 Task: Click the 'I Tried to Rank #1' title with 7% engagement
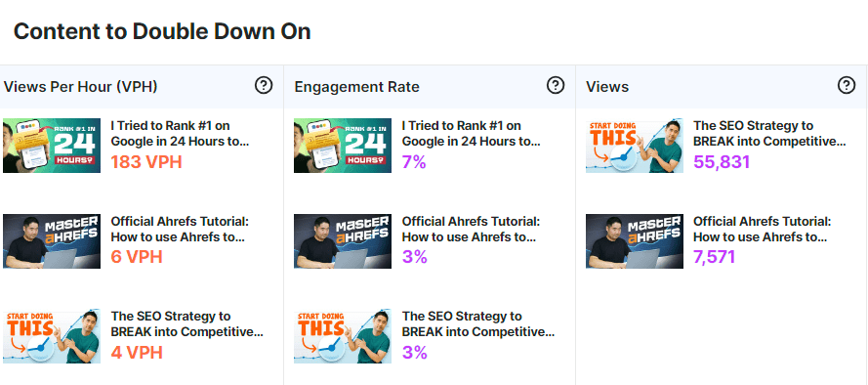coord(471,134)
